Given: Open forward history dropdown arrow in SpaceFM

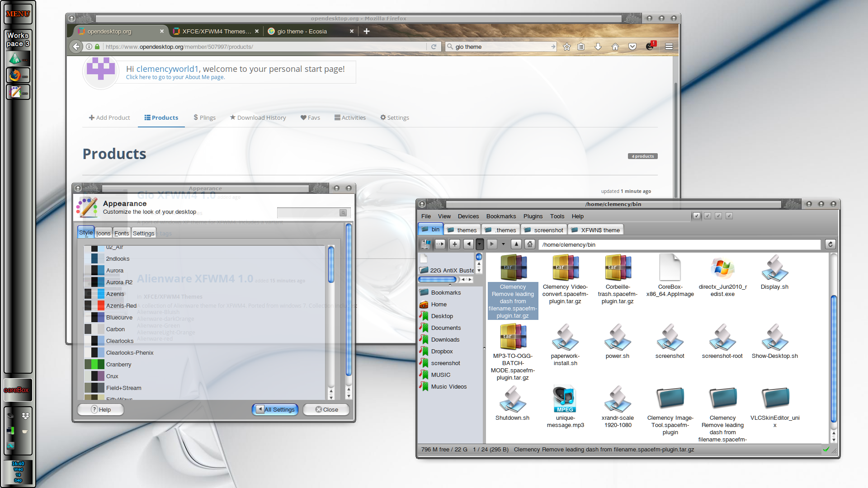Looking at the screenshot, I should point(503,244).
